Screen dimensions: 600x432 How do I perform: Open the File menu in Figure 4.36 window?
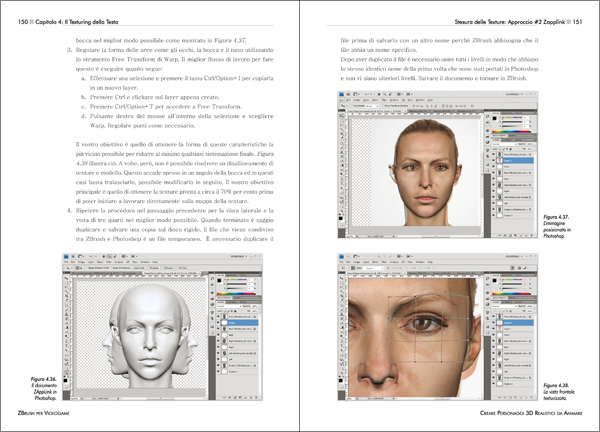pos(66,262)
